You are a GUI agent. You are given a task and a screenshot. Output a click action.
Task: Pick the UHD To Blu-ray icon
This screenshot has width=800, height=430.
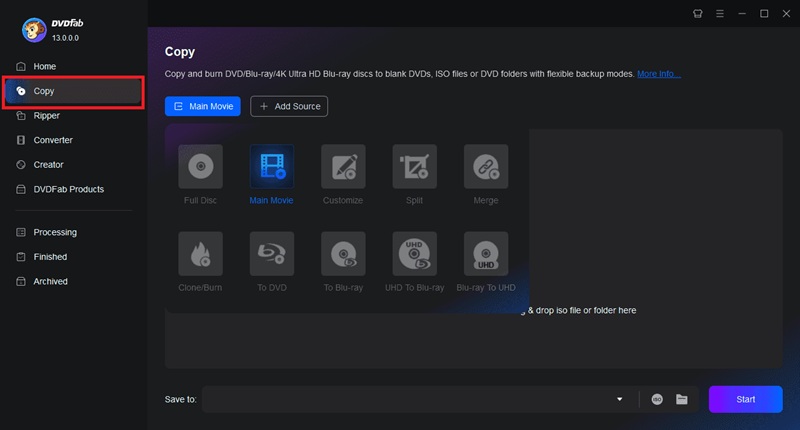click(414, 254)
